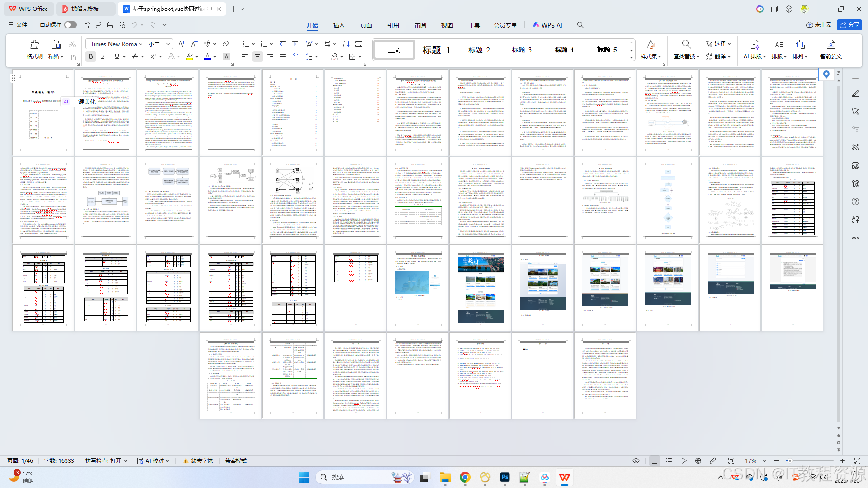
Task: Click the Find and Replace magnifier icon
Action: [x=686, y=44]
